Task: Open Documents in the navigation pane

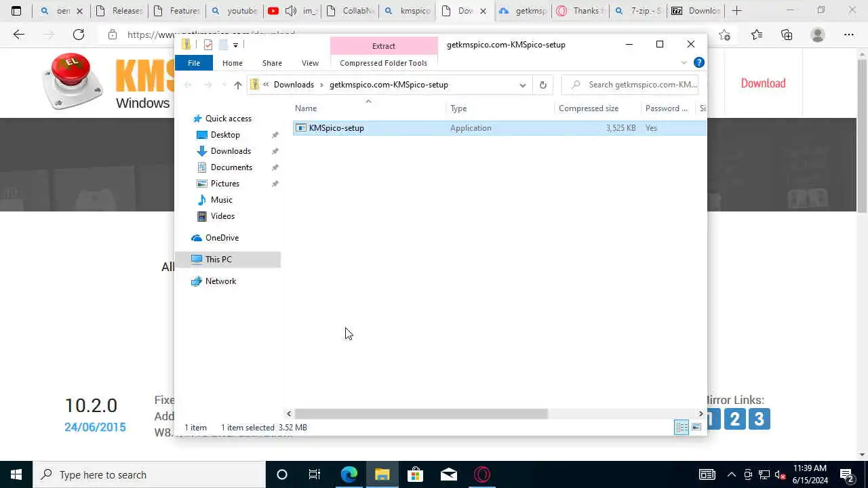Action: [x=231, y=167]
